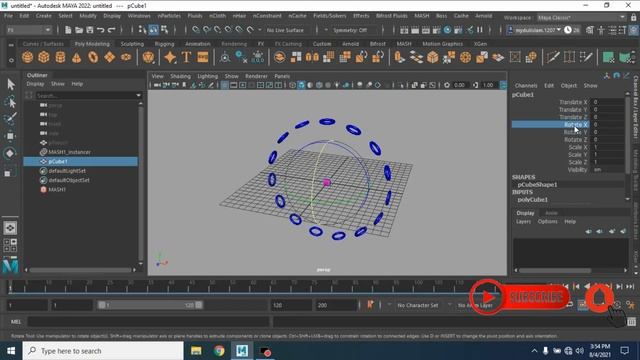Toggle select by object type mode
The width and height of the screenshot is (640, 360).
153,29
